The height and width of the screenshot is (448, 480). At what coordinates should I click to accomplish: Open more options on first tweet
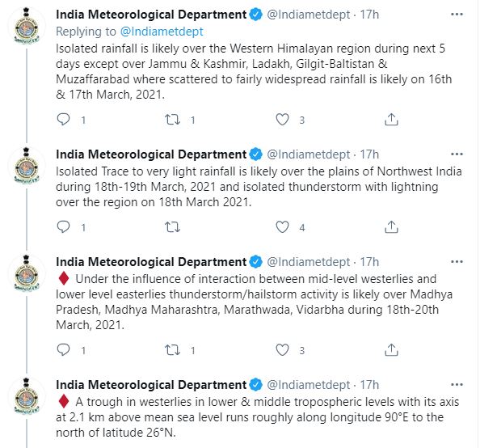click(x=457, y=15)
